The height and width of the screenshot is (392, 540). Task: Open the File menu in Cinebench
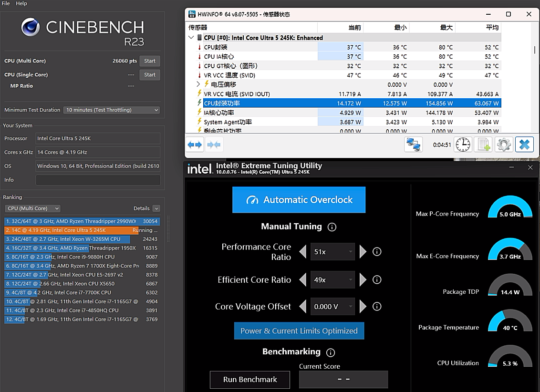click(x=6, y=3)
